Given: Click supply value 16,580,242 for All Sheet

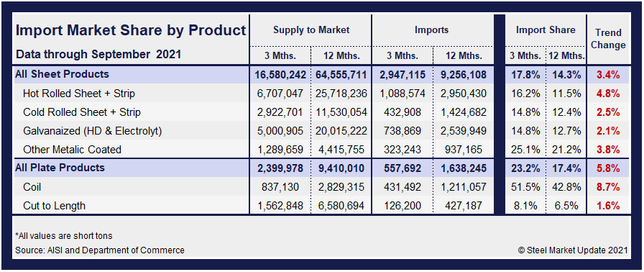Looking at the screenshot, I should point(280,75).
